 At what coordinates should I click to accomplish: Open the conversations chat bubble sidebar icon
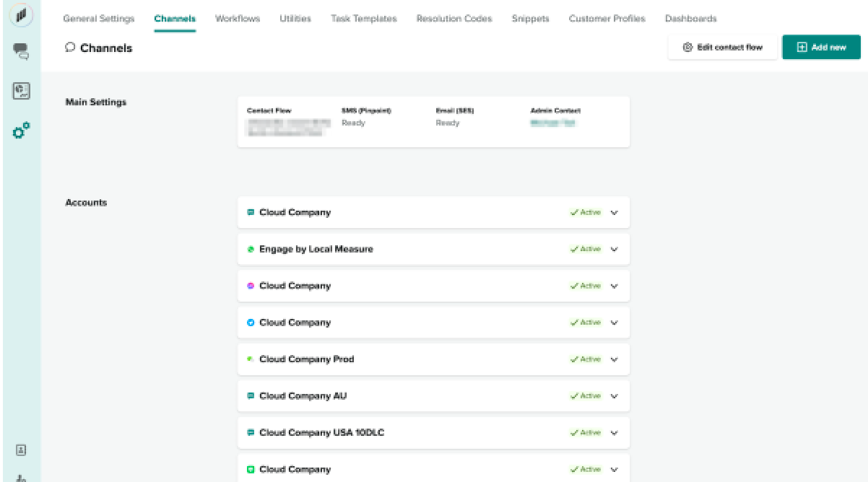20,51
